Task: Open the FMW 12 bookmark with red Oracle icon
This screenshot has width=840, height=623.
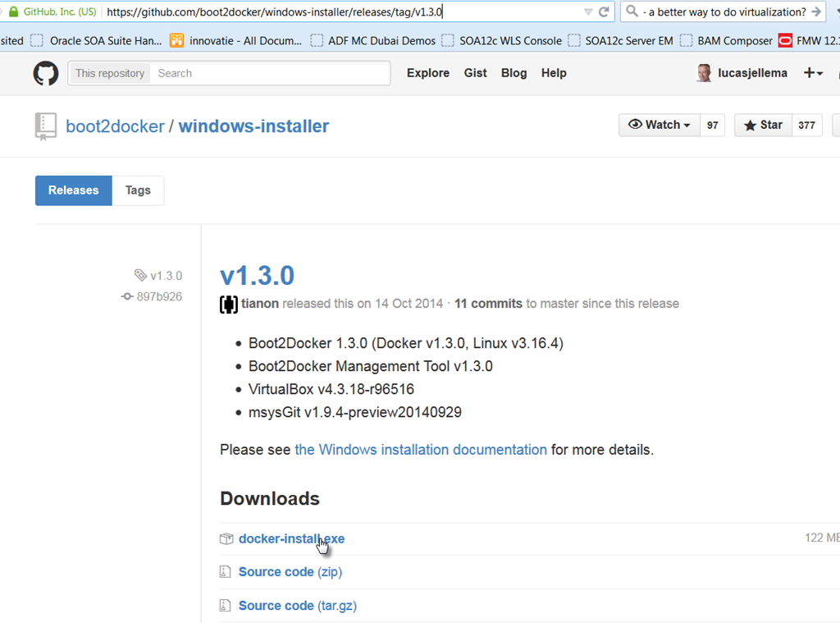Action: click(808, 41)
